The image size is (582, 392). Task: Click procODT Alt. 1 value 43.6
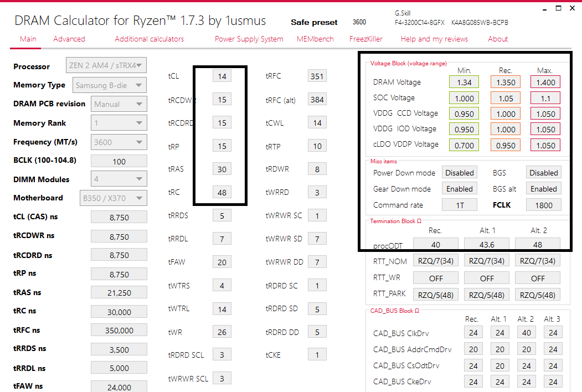click(487, 245)
